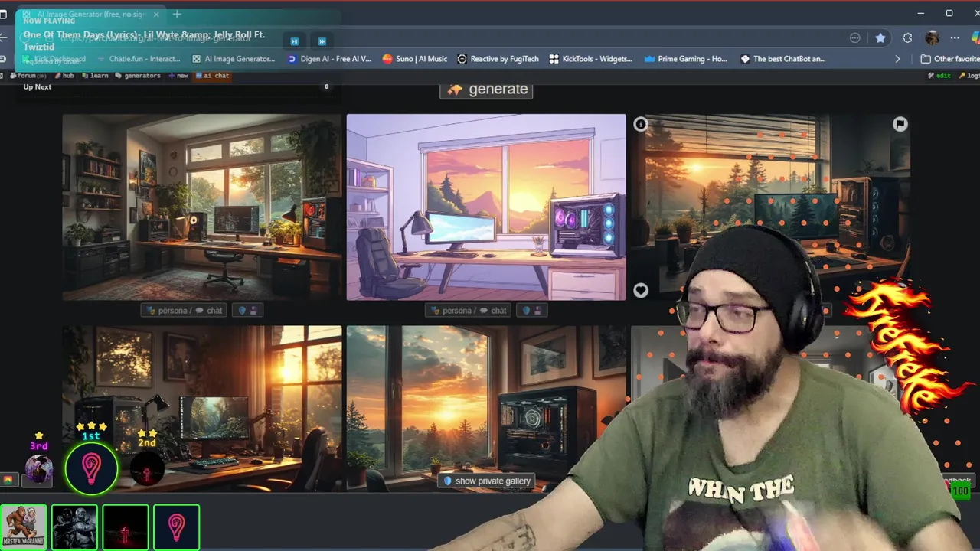
Task: Click skip button on Now Playing widget
Action: [322, 41]
